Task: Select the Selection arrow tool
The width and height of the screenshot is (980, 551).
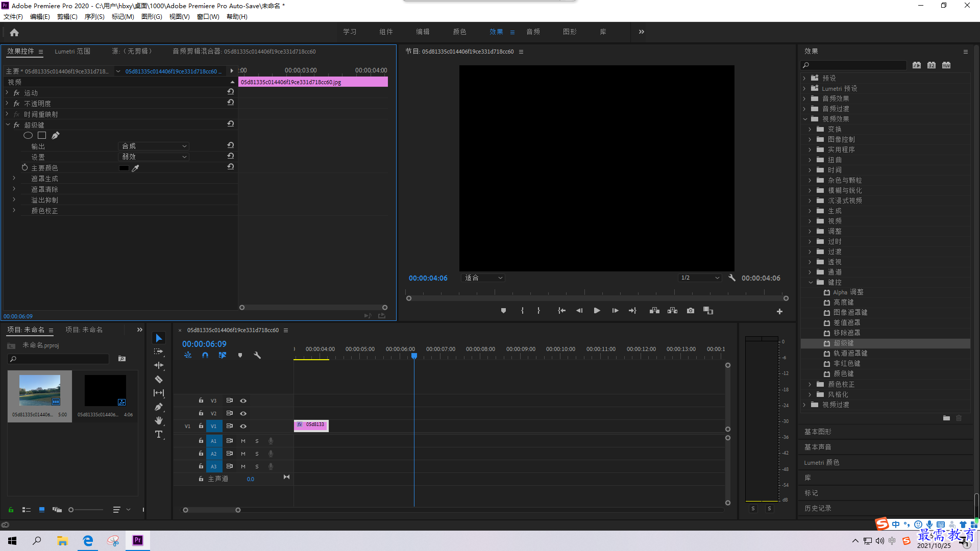Action: tap(159, 338)
